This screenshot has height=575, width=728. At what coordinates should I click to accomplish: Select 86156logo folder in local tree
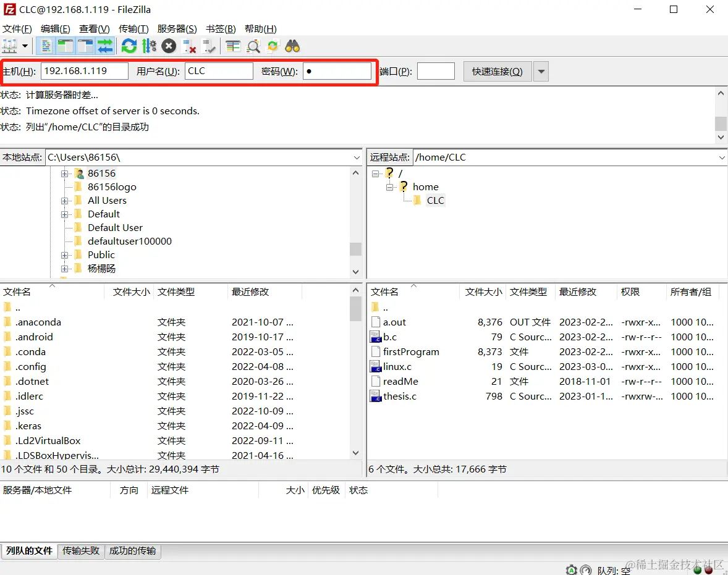click(112, 187)
